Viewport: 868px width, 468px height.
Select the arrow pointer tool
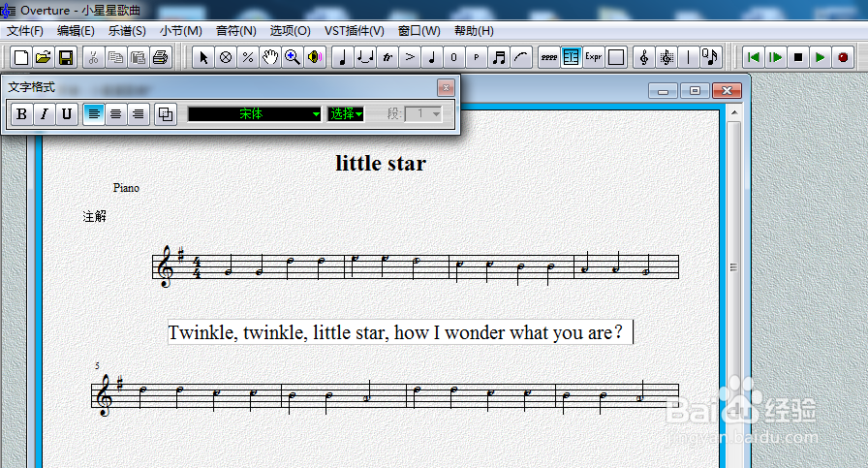pyautogui.click(x=203, y=57)
